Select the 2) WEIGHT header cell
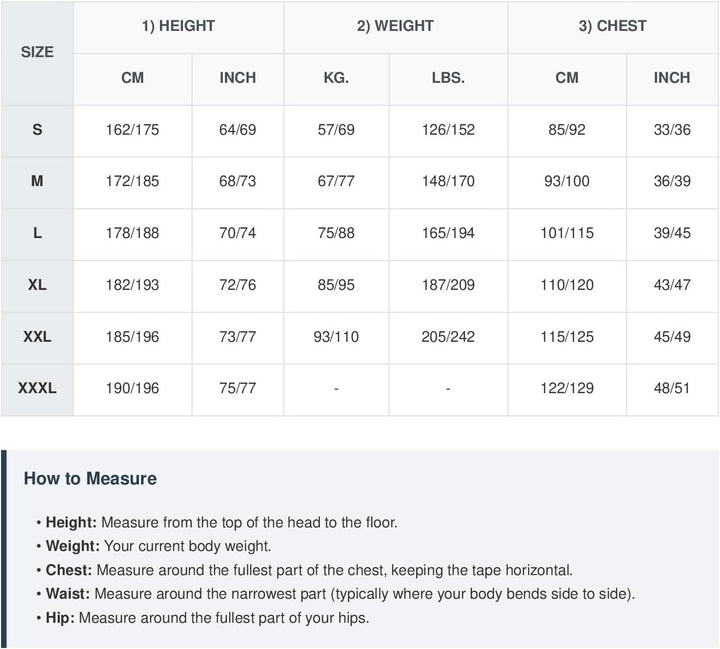Viewport: 720px width, 649px height. click(x=395, y=26)
